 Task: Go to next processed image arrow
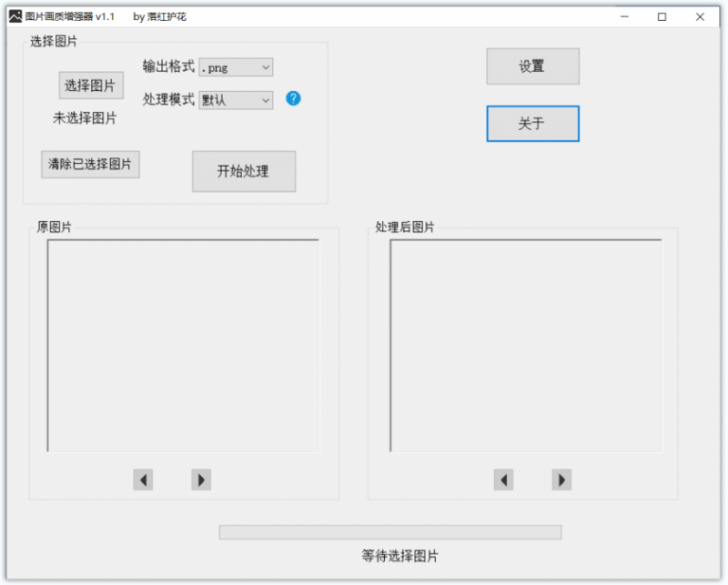click(x=561, y=479)
